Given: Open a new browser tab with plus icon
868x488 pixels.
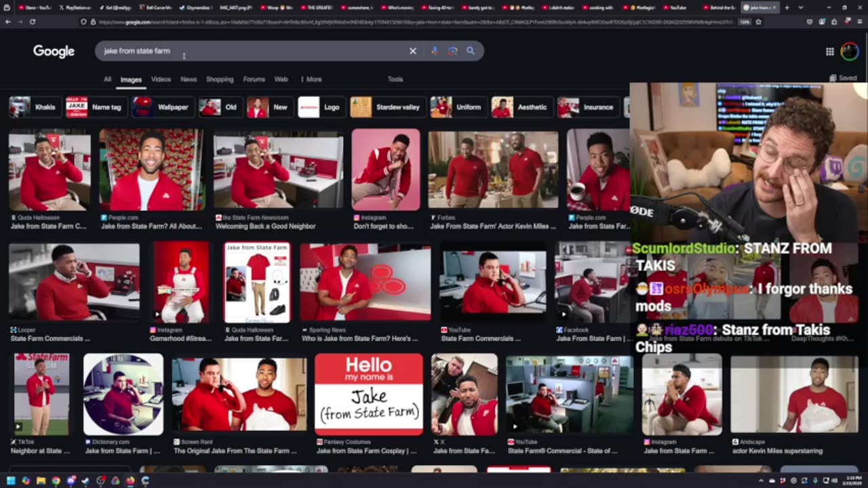Looking at the screenshot, I should (x=787, y=7).
